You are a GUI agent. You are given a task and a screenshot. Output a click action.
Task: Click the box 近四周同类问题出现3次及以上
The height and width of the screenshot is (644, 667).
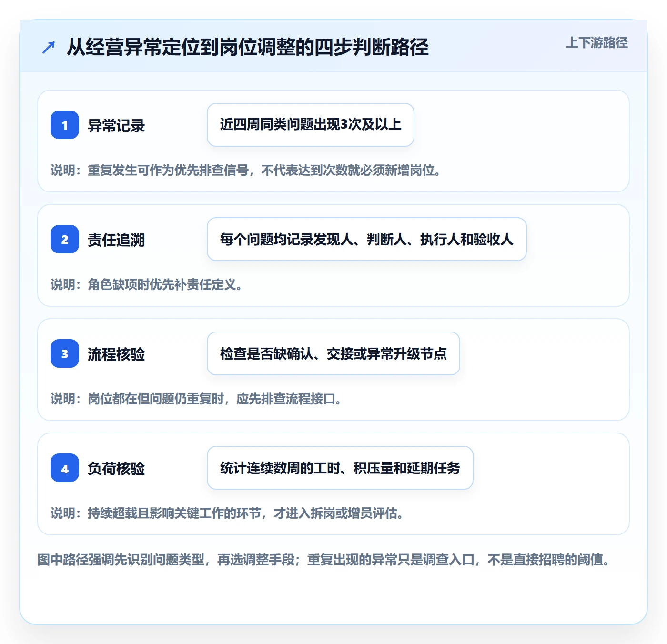(x=311, y=125)
